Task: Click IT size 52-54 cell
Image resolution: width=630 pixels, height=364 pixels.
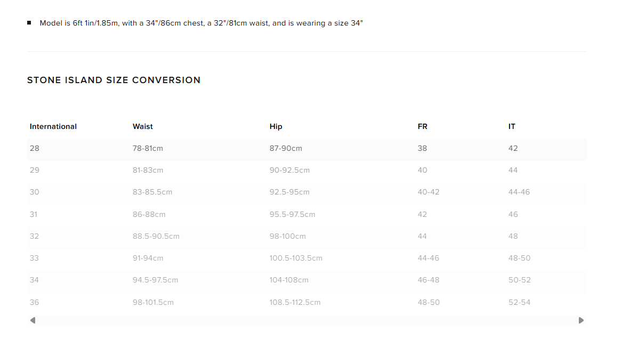Action: click(x=520, y=302)
